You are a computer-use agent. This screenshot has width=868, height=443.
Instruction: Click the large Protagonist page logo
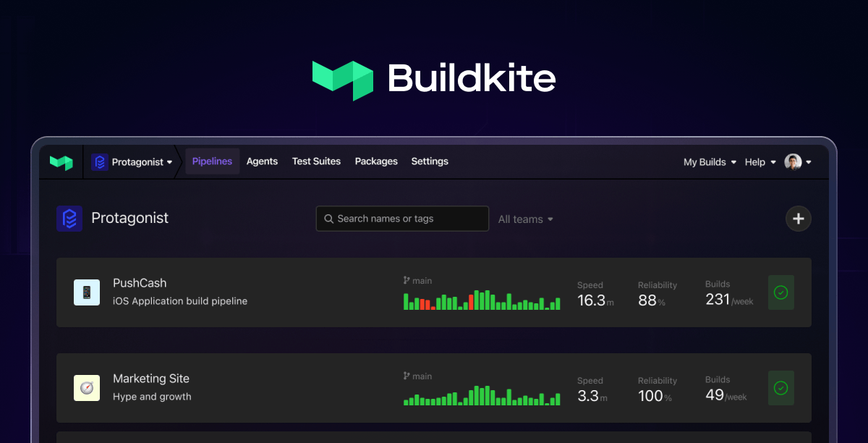(x=69, y=218)
